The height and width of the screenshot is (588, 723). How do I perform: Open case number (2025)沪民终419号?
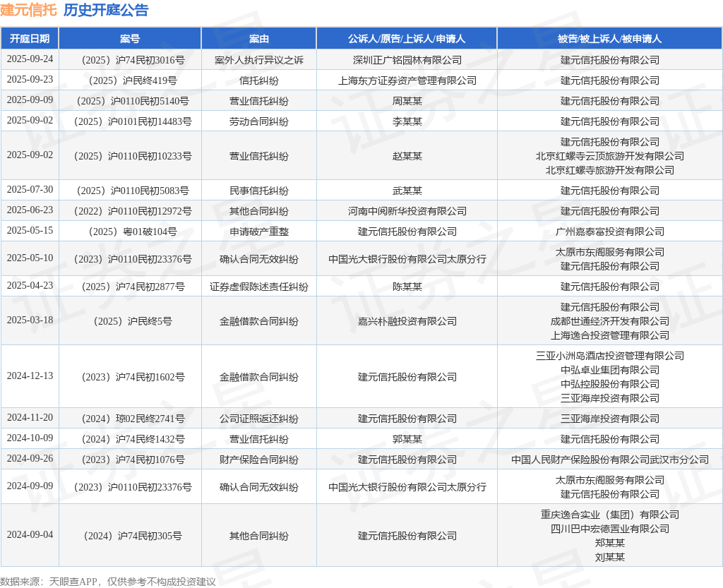[133, 80]
